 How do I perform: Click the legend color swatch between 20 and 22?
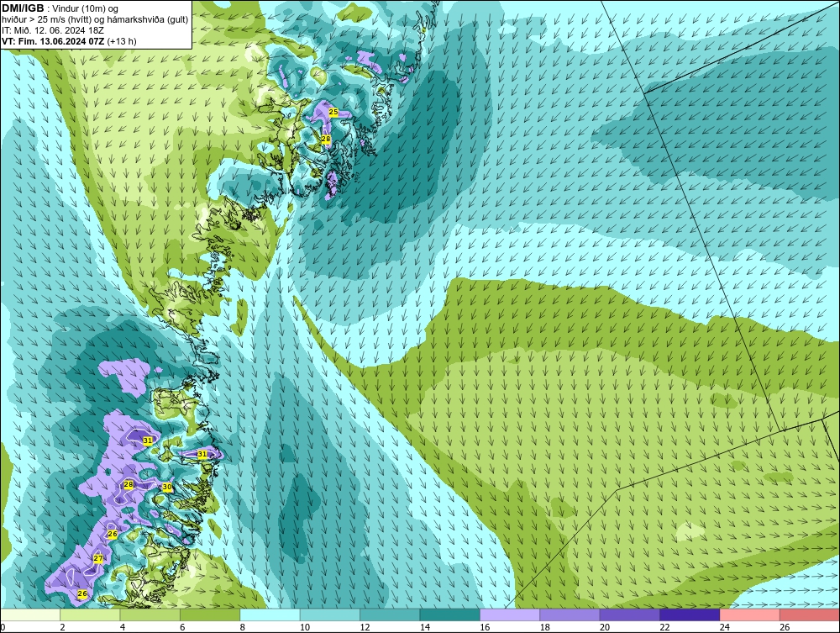(630, 615)
